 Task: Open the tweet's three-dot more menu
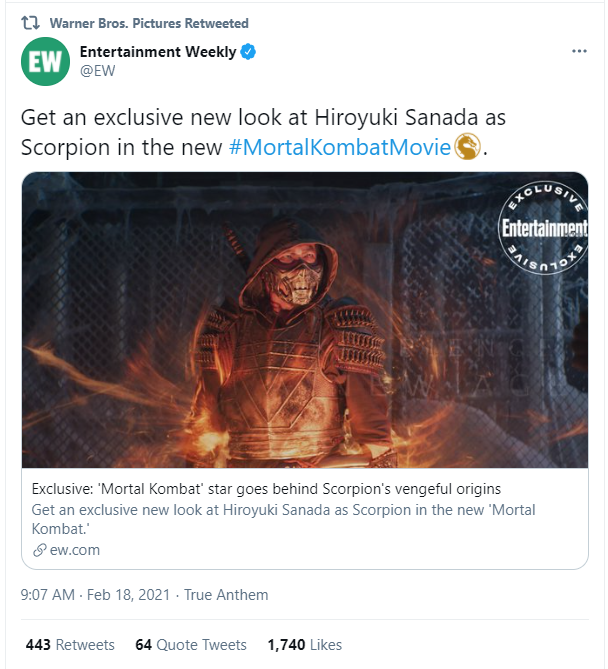(x=580, y=51)
